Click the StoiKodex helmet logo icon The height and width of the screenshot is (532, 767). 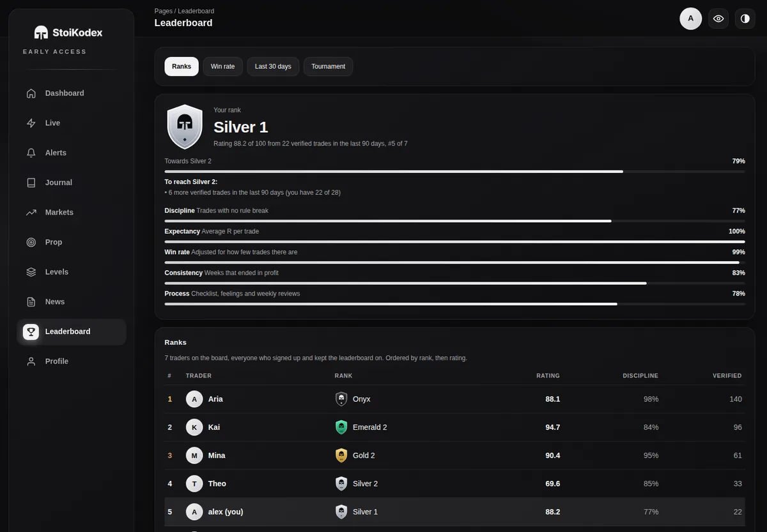coord(41,33)
